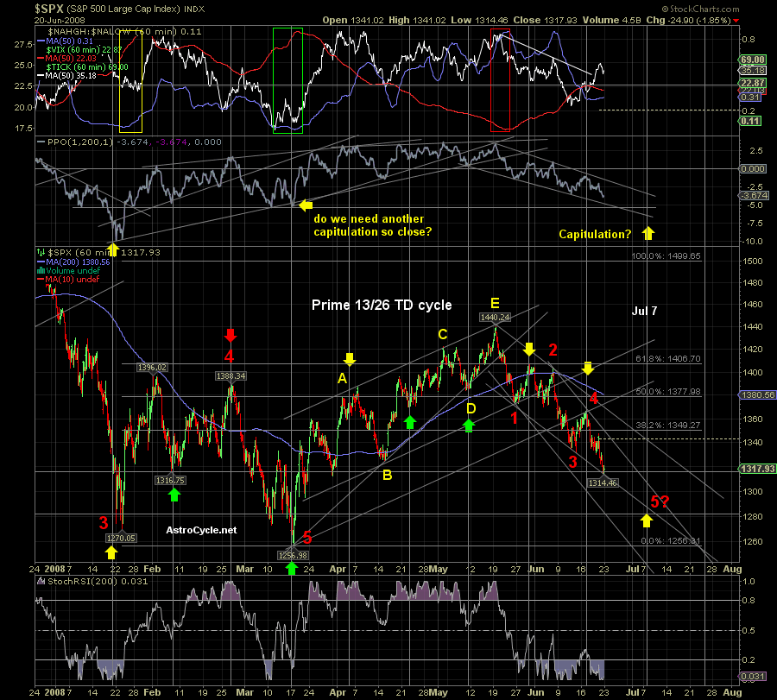Click the yellow 'Capitulation?' annotation text

(x=595, y=234)
